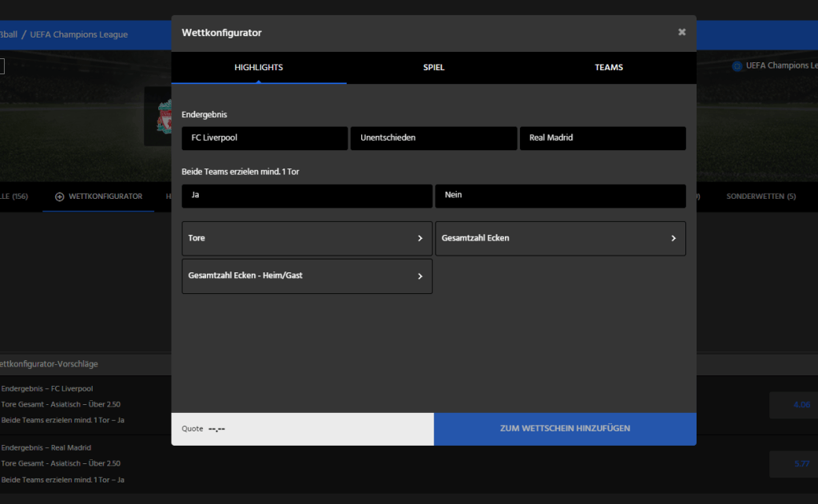Click 'Beide Teams erzielen mind. 1 Tor' heading
818x504 pixels.
[240, 172]
